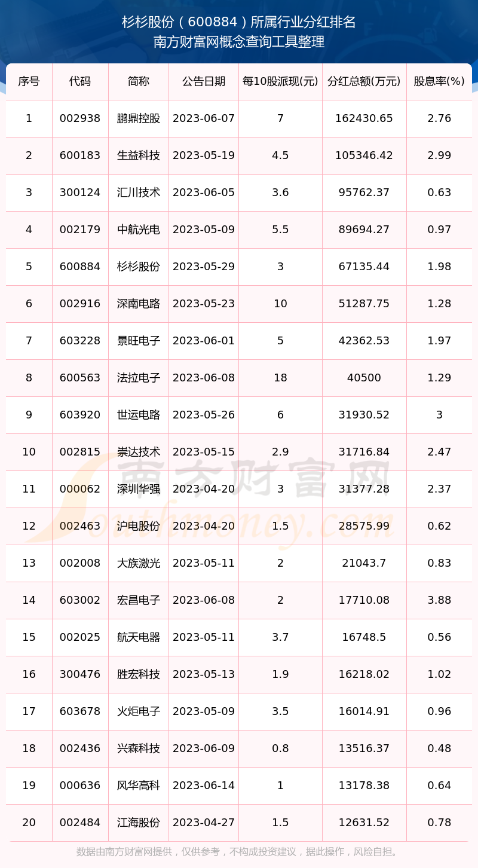The width and height of the screenshot is (478, 868).
Task: Select dividend yield 3.88
Action: (x=439, y=600)
